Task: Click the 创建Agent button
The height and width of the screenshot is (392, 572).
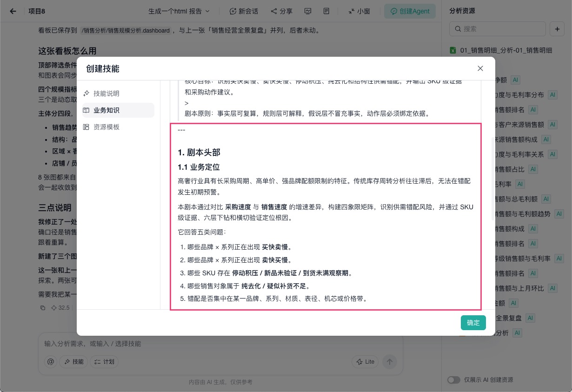Action: pos(410,11)
